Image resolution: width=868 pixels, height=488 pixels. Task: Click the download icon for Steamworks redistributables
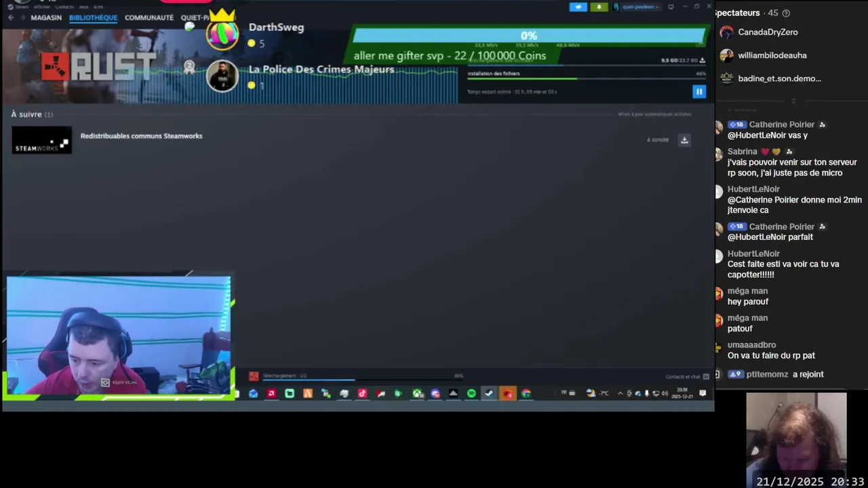pyautogui.click(x=684, y=140)
